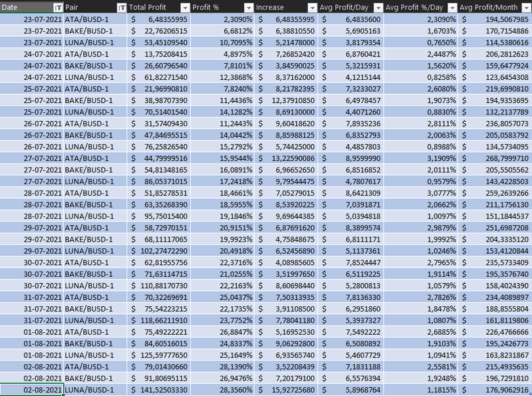Select Total Profit cell 38,98707390
Screen dimensions: 532x396
tap(159, 100)
